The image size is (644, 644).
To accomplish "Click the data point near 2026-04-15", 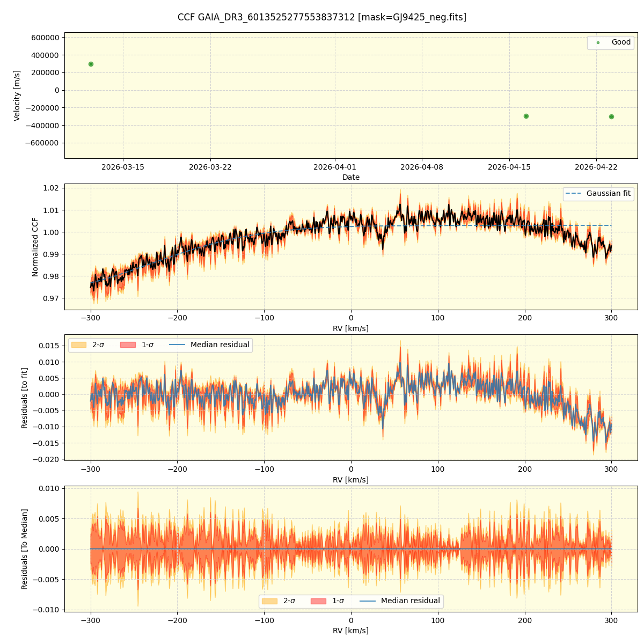I will click(526, 116).
